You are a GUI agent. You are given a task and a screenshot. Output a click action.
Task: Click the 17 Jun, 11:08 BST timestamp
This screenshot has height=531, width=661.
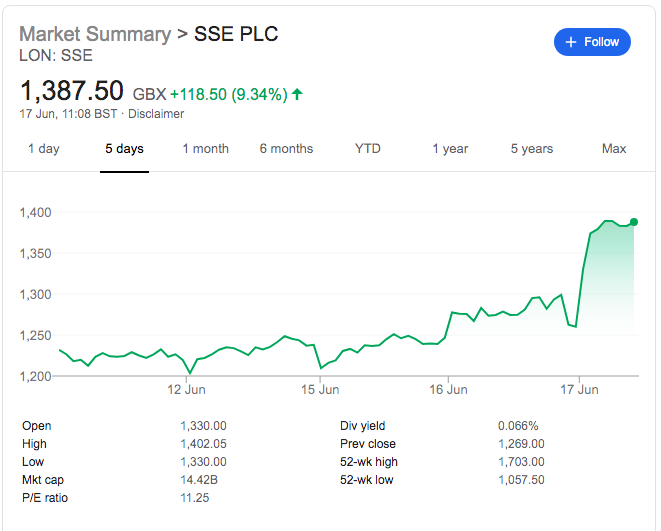(68, 114)
